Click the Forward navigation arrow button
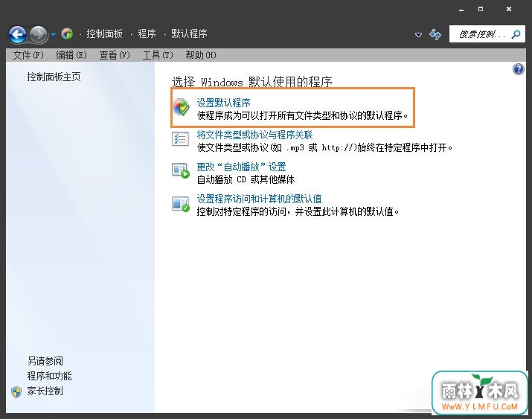 click(x=39, y=34)
